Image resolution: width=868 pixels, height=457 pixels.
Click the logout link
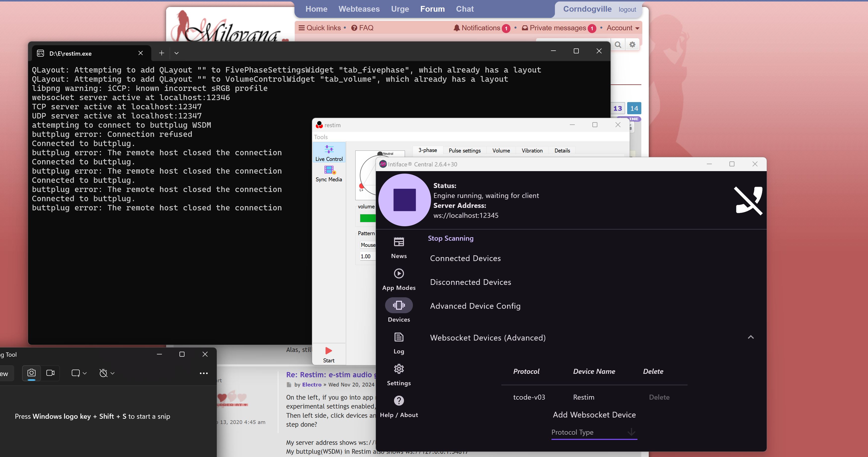(627, 9)
